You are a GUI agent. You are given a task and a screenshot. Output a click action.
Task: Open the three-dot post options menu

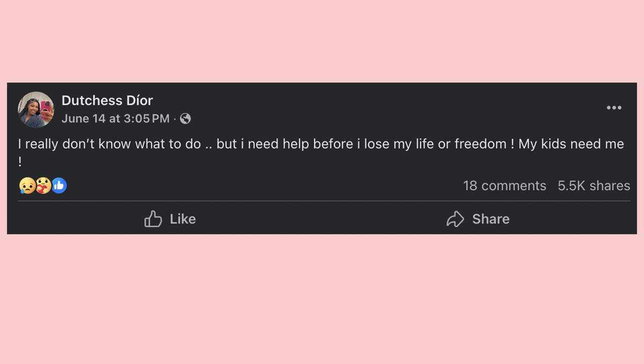(614, 108)
